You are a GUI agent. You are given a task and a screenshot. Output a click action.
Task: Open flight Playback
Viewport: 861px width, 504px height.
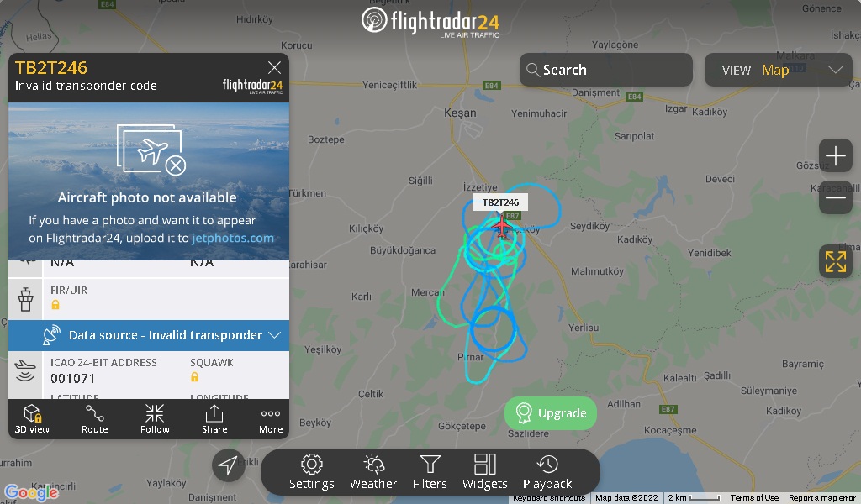click(x=547, y=471)
